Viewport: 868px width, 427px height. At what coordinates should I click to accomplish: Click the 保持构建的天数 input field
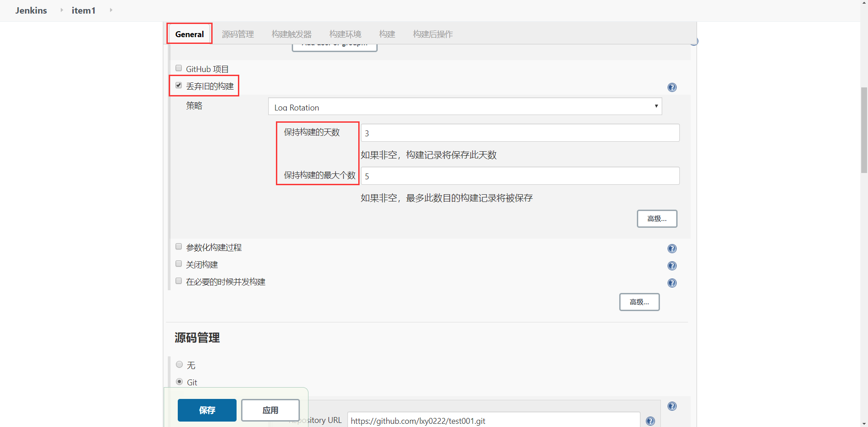click(520, 133)
